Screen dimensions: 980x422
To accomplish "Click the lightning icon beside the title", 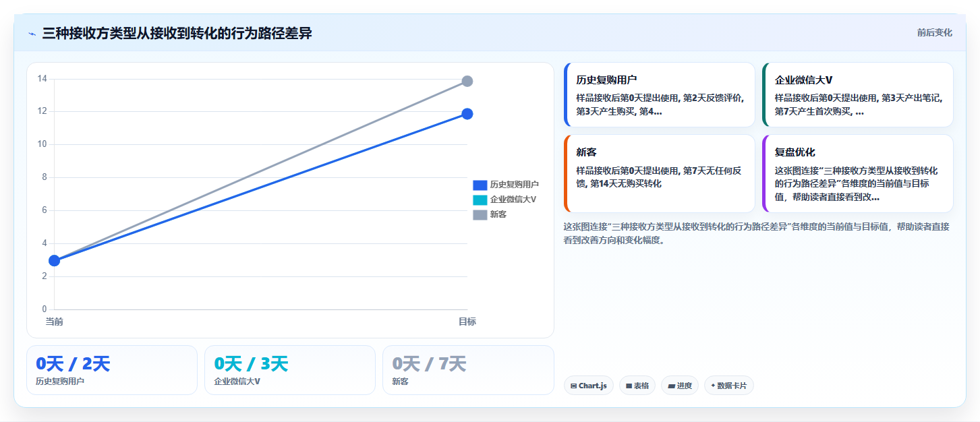I will [x=32, y=34].
